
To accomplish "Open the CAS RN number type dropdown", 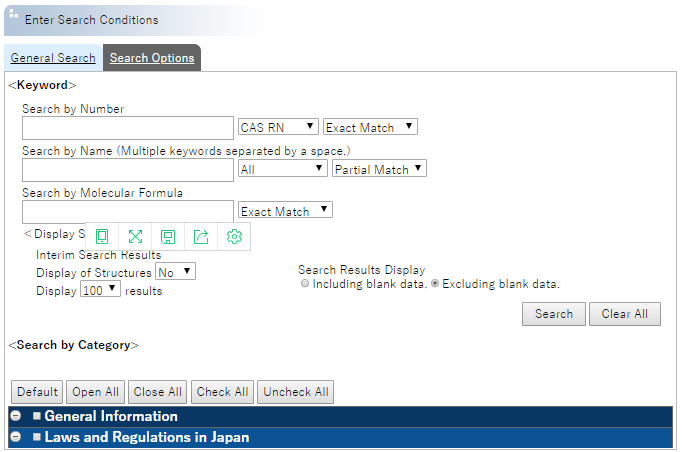I will (x=278, y=127).
